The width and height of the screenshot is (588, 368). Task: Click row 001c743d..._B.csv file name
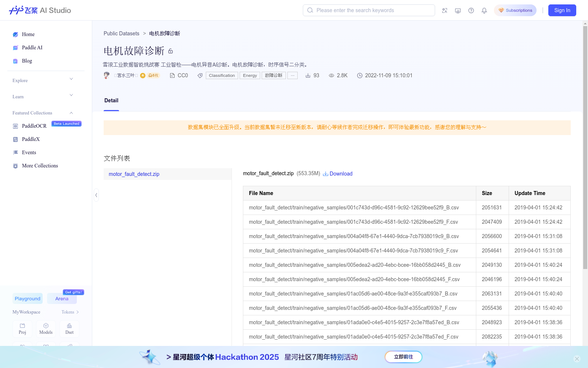point(354,208)
